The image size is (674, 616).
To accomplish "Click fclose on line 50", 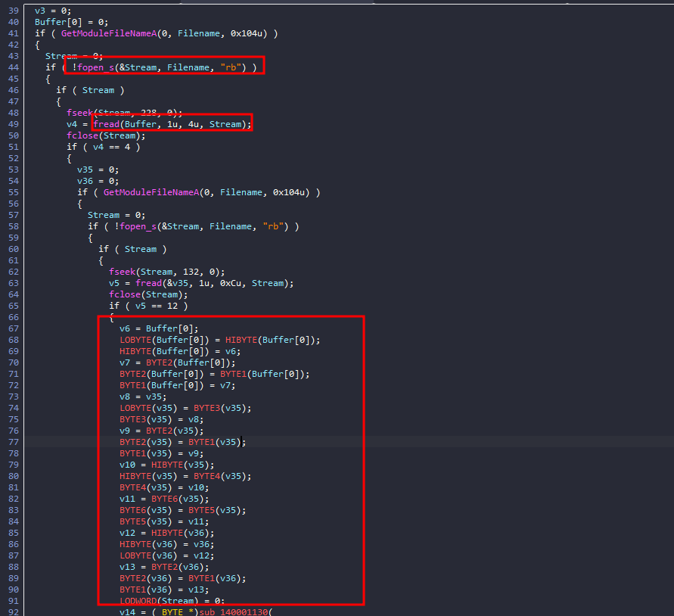I will click(82, 135).
